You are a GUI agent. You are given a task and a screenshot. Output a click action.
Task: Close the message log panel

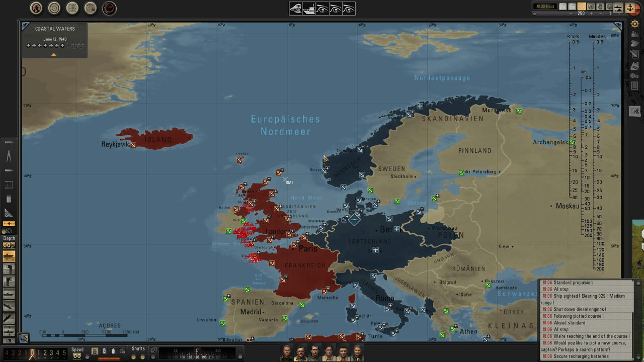[x=638, y=283]
